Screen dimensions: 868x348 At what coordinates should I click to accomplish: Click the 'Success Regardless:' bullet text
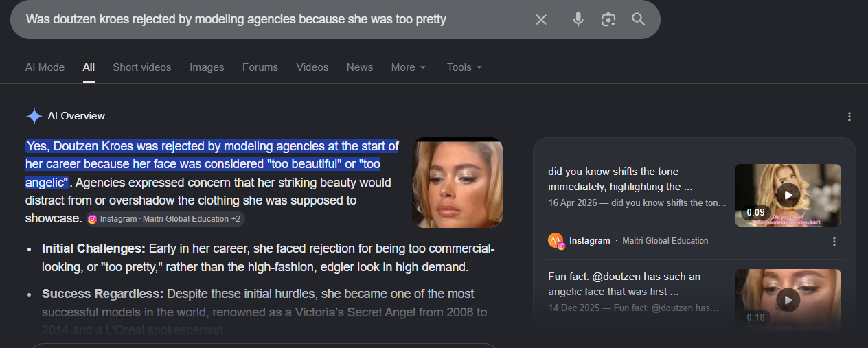pyautogui.click(x=103, y=294)
